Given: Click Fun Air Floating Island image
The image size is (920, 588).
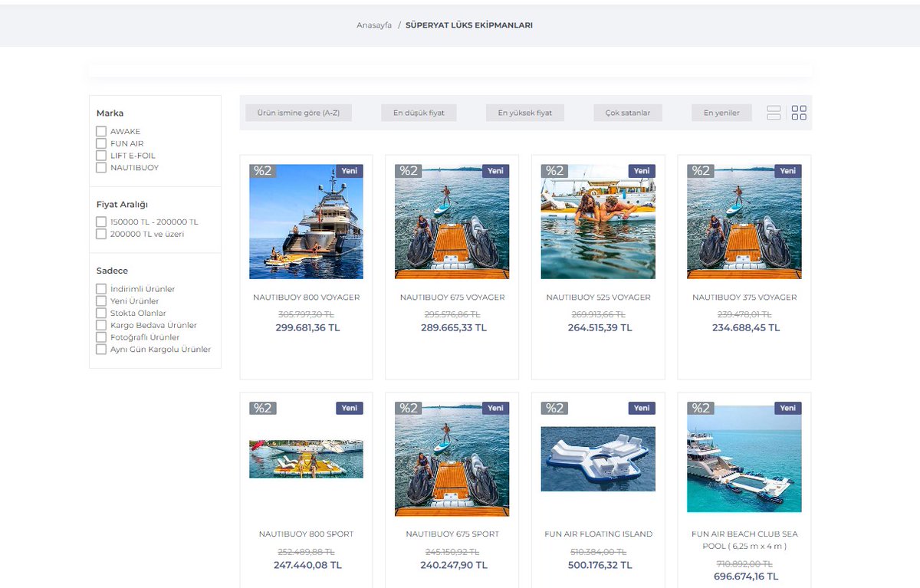Looking at the screenshot, I should 598,458.
